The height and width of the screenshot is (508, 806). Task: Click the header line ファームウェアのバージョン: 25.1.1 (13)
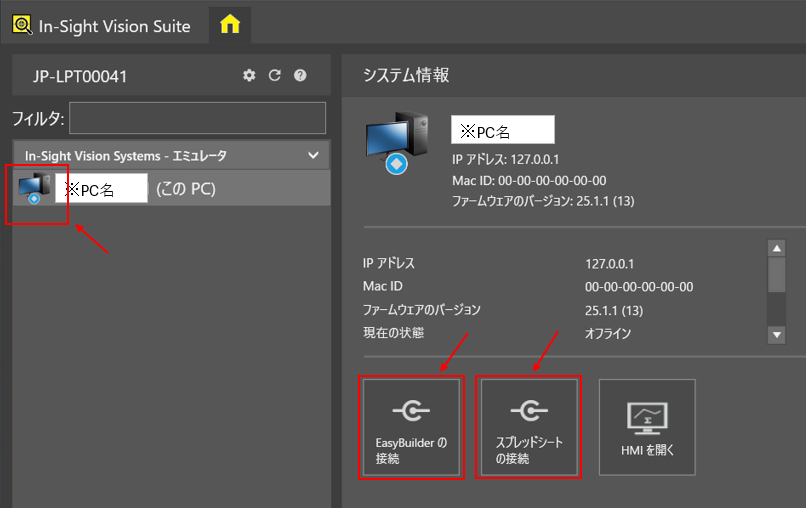543,201
